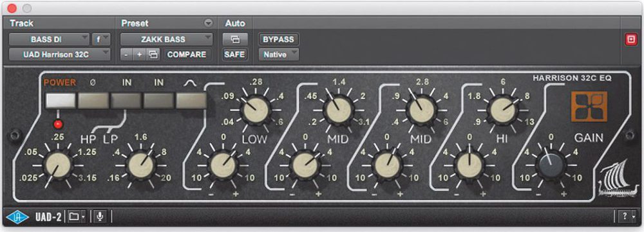
Task: Click the microphone icon in bottom bar
Action: tap(99, 216)
